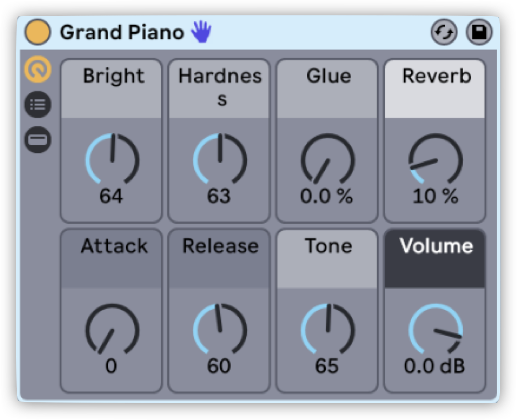Select the Volume macro label
This screenshot has width=517, height=420.
(436, 246)
